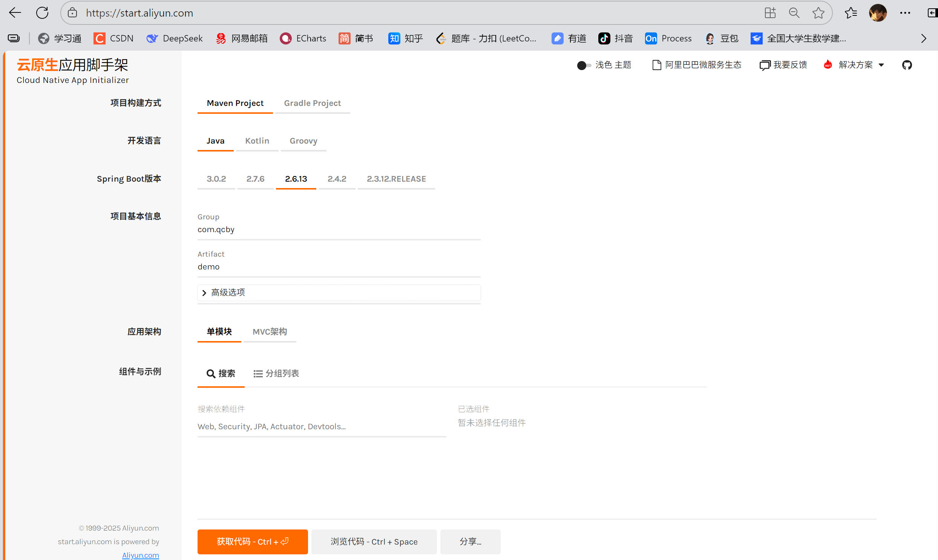
Task: Open 我要反馈 feedback link
Action: click(x=783, y=65)
